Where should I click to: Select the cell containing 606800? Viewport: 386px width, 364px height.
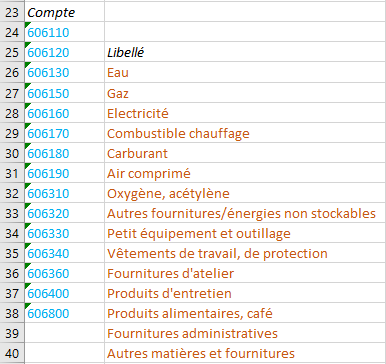[x=65, y=313]
